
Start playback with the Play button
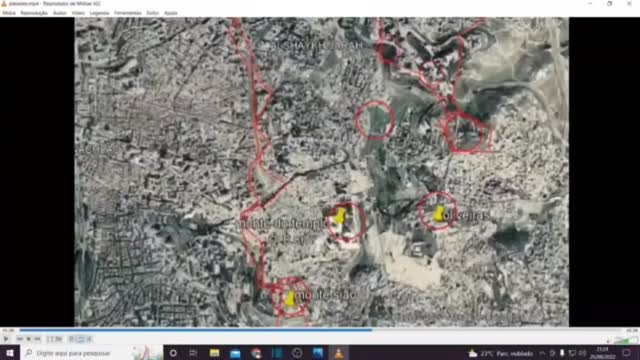[6, 339]
